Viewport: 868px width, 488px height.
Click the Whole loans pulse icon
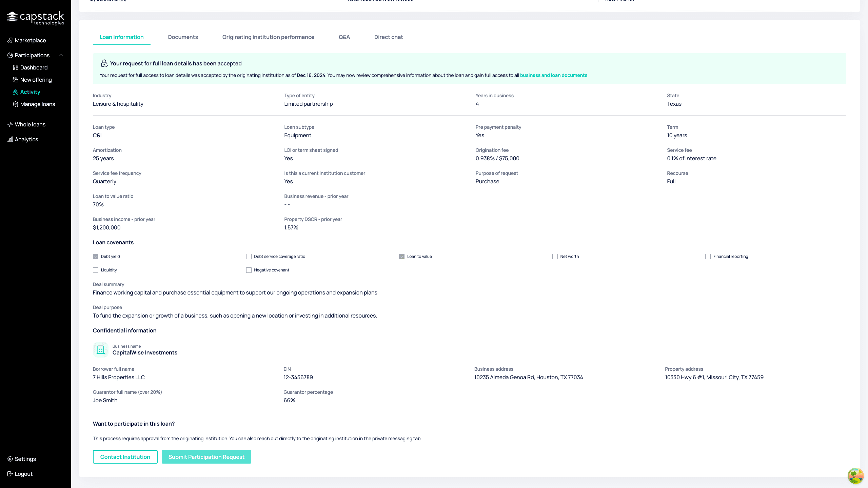pyautogui.click(x=10, y=124)
